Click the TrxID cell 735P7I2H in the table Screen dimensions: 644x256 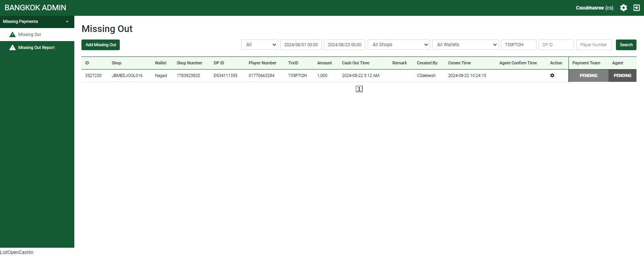pyautogui.click(x=297, y=75)
